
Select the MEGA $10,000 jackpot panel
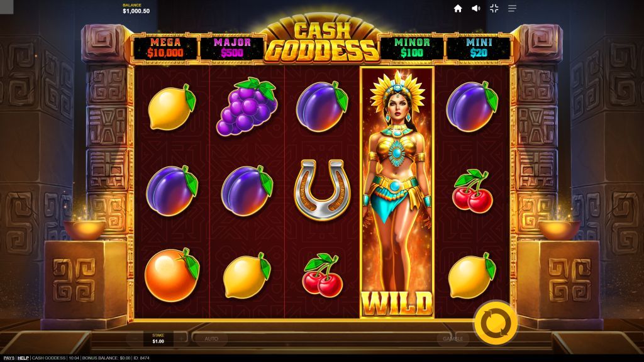click(165, 48)
